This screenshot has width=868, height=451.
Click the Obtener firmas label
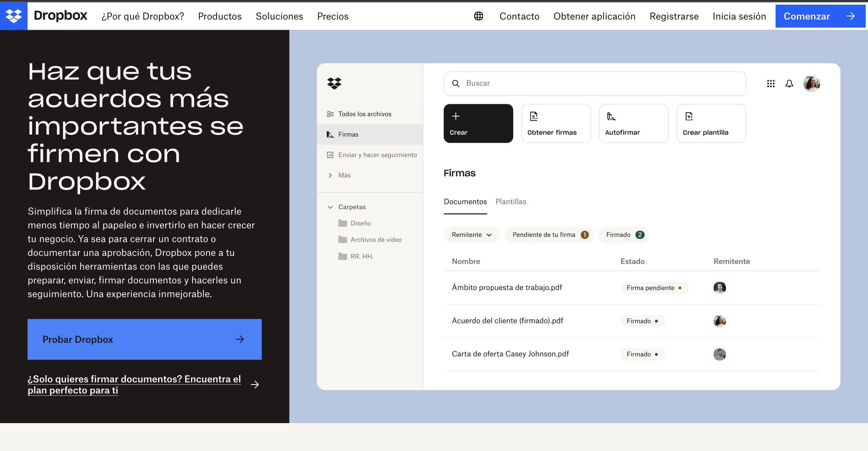pos(552,133)
